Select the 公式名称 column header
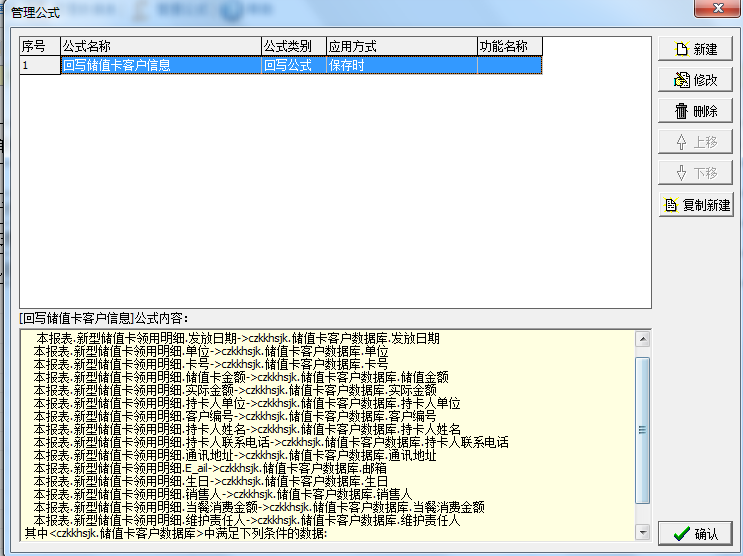The image size is (743, 556). point(161,46)
